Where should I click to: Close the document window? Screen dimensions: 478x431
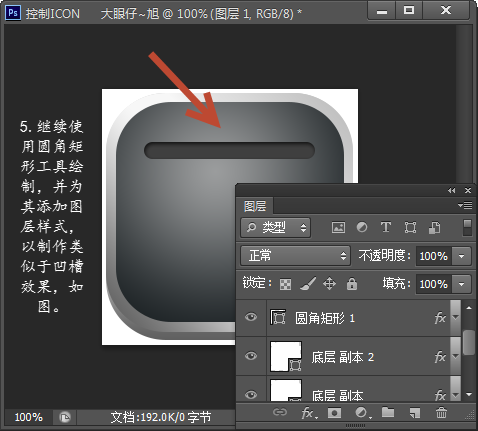(x=446, y=11)
